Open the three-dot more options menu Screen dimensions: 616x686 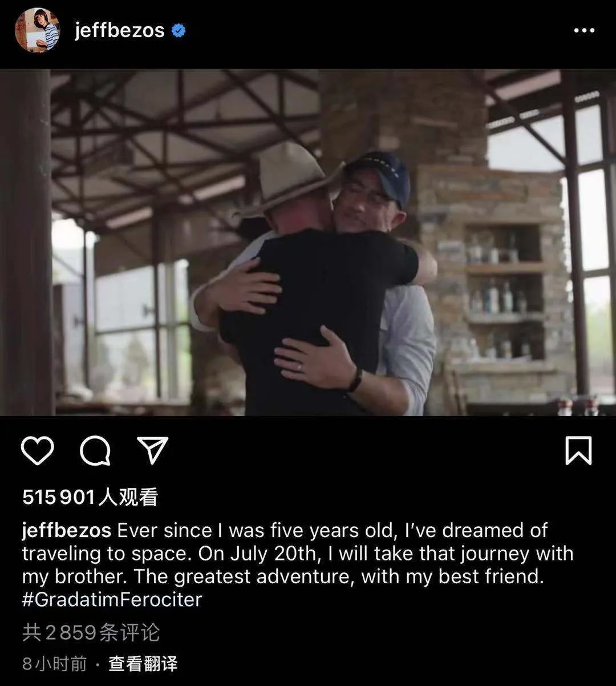(584, 31)
